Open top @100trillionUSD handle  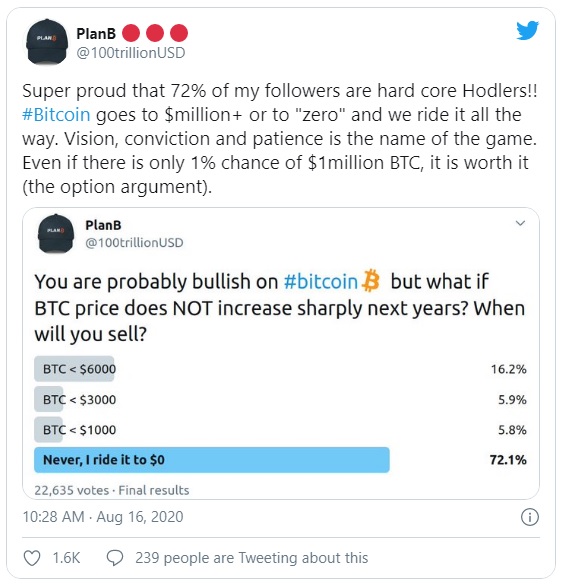click(131, 53)
